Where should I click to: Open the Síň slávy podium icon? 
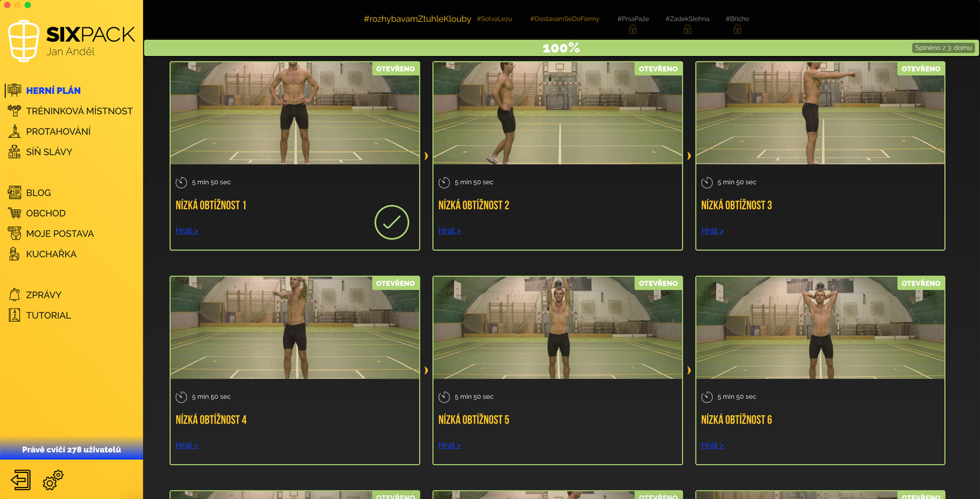pyautogui.click(x=15, y=151)
